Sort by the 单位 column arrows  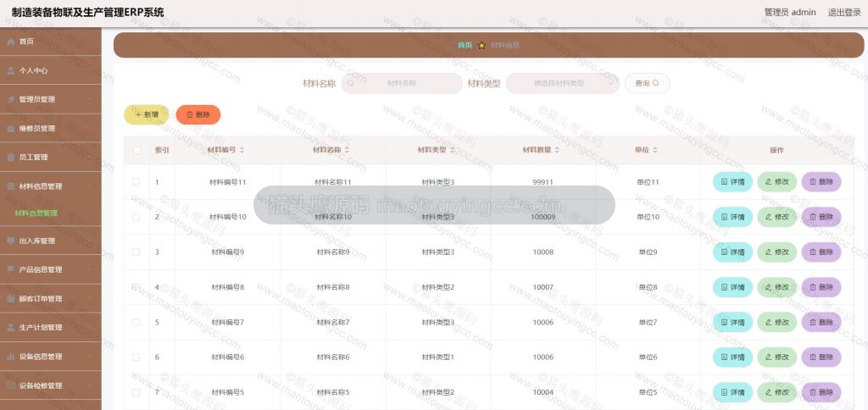[x=655, y=150]
